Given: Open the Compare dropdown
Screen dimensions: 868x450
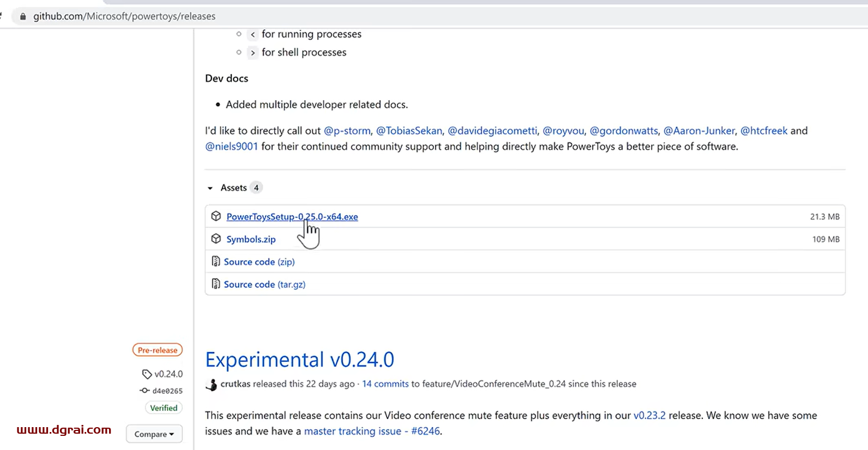Looking at the screenshot, I should [x=154, y=434].
